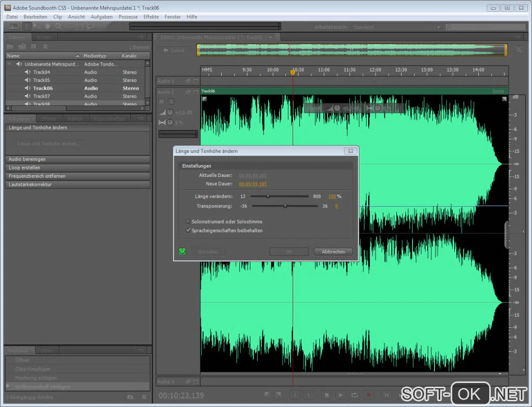The height and width of the screenshot is (407, 532).
Task: Pick the Time Selection cursor tool
Action: 26,26
